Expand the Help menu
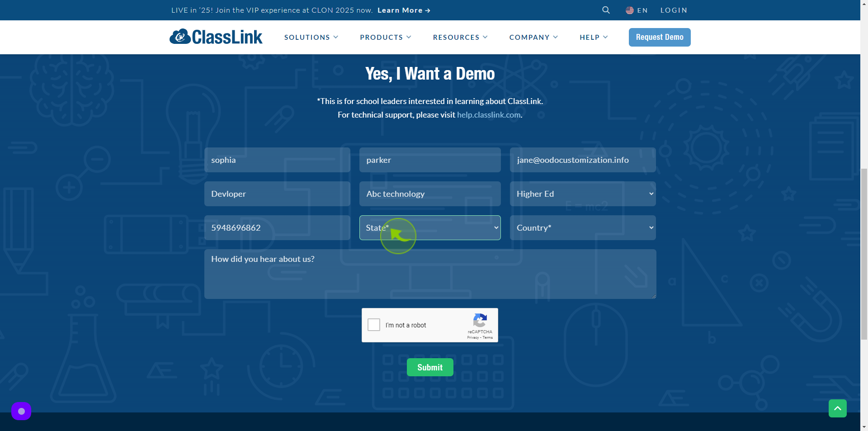868x431 pixels. (594, 37)
